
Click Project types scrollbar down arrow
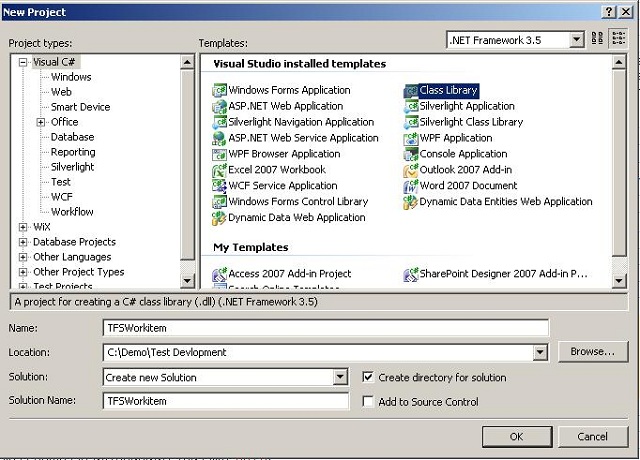coord(187,280)
